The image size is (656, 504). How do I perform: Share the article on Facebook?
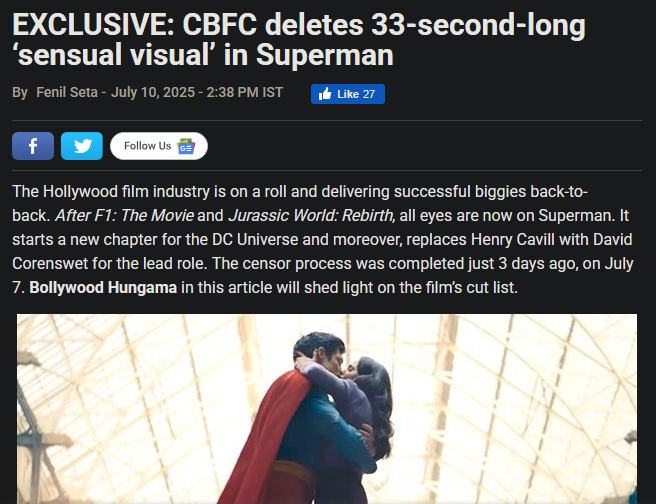33,146
